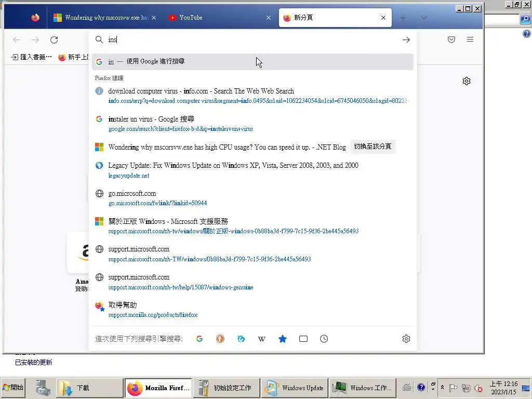Open a new tab with plus button
Image resolution: width=532 pixels, height=399 pixels.
403,18
